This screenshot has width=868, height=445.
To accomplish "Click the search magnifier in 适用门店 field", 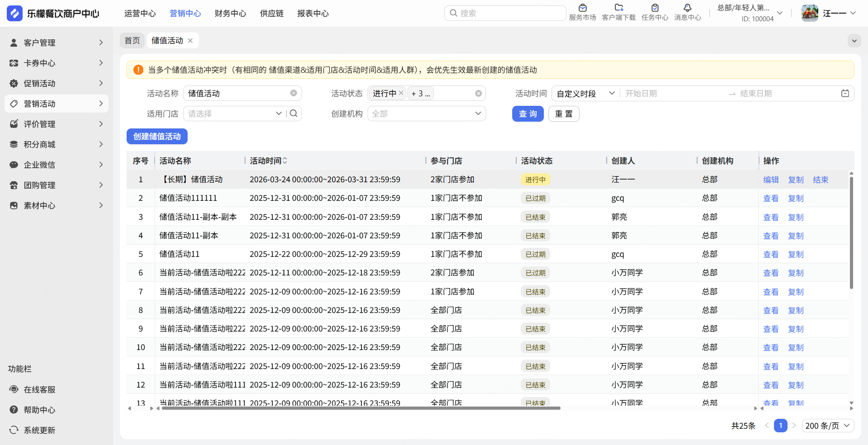I will pyautogui.click(x=294, y=114).
